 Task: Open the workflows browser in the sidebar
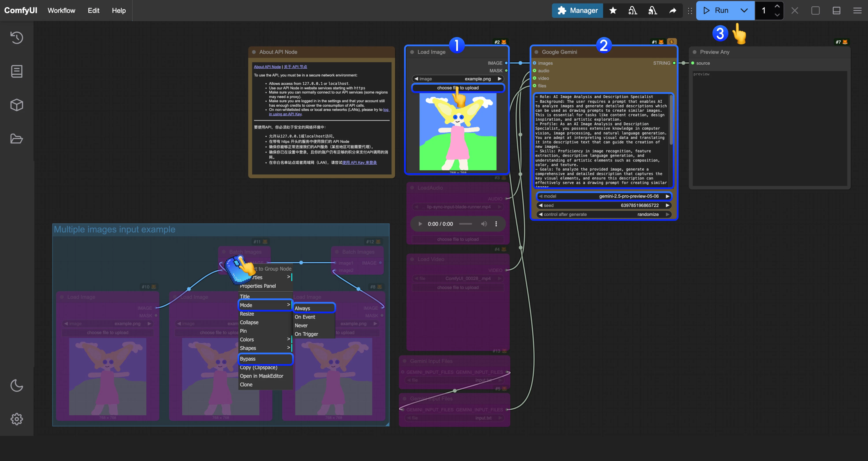click(x=17, y=139)
